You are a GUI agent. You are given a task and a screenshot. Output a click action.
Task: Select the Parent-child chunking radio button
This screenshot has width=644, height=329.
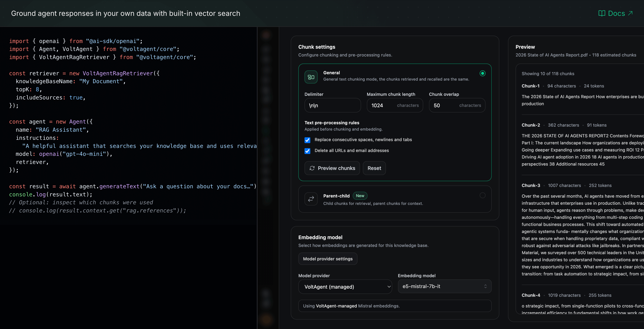click(x=482, y=195)
